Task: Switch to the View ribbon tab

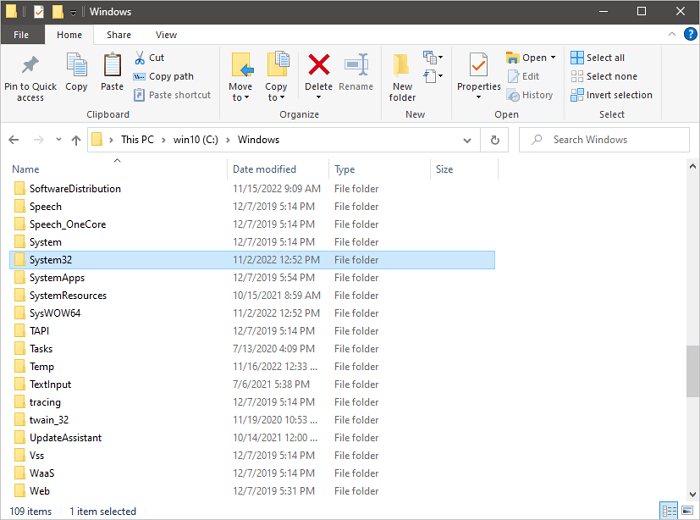Action: 166,35
